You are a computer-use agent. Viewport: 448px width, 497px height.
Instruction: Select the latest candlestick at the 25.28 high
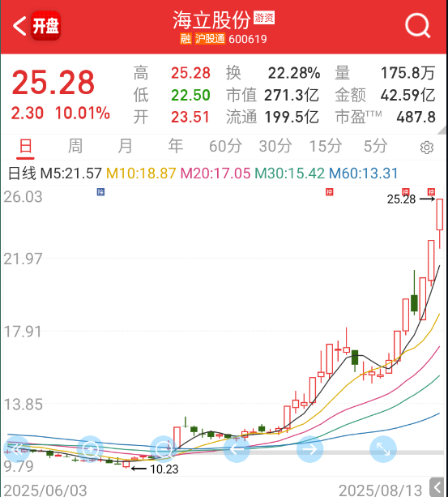tap(439, 223)
